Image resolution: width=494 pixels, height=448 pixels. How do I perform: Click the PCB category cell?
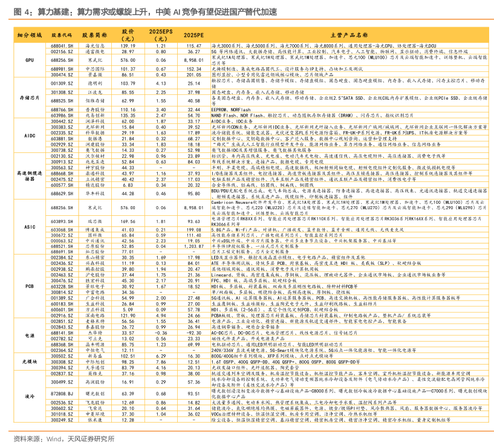click(30, 286)
